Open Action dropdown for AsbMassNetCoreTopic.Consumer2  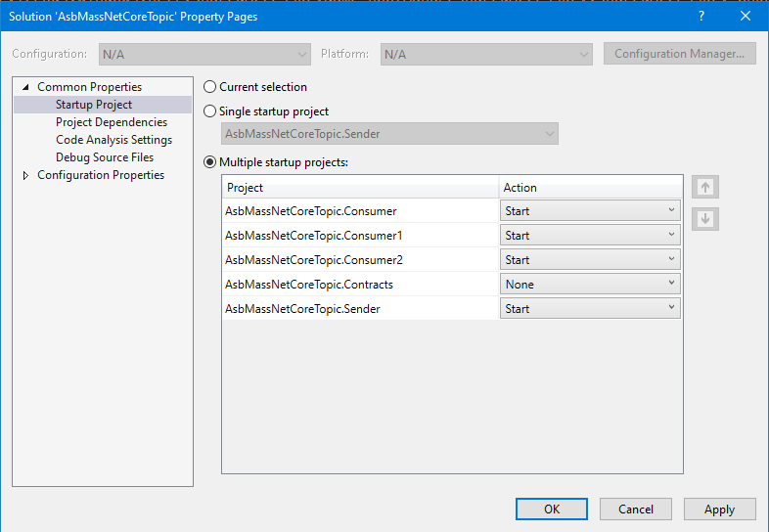[590, 260]
